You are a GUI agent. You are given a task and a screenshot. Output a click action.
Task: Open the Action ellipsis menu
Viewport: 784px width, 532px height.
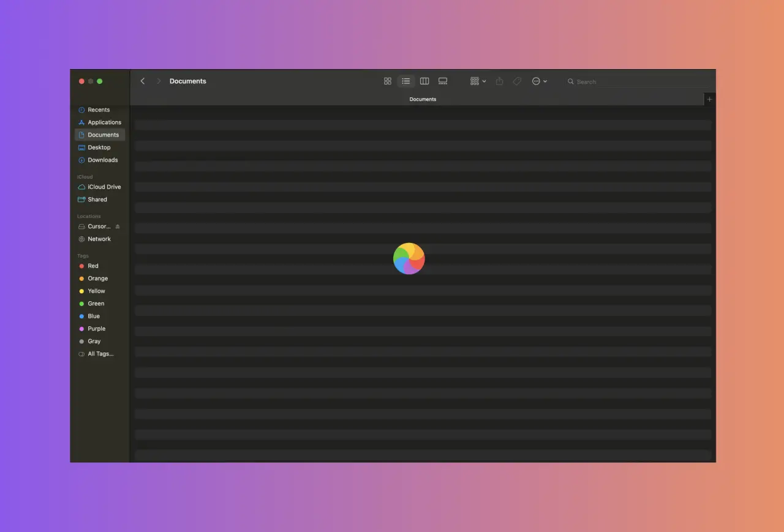(x=540, y=81)
